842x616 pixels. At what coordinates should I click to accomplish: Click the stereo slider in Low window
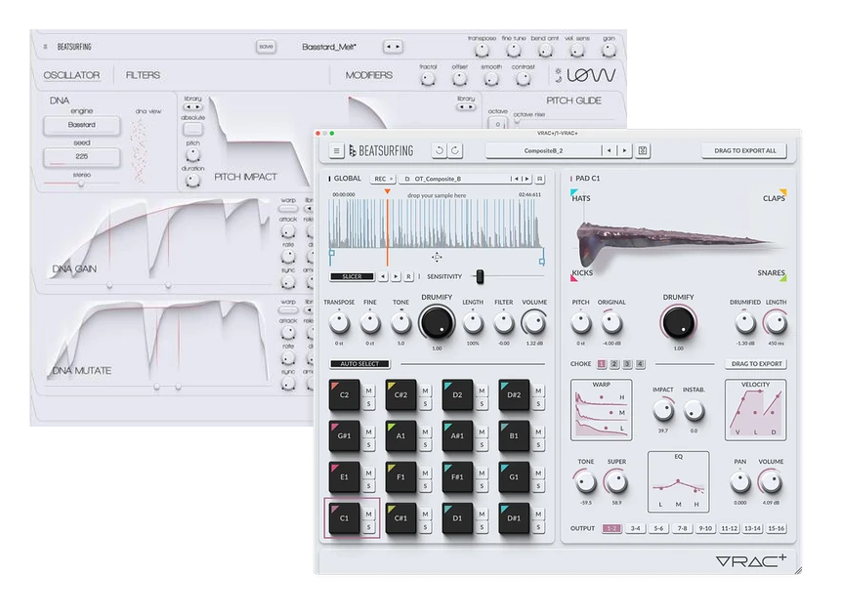pos(81,184)
